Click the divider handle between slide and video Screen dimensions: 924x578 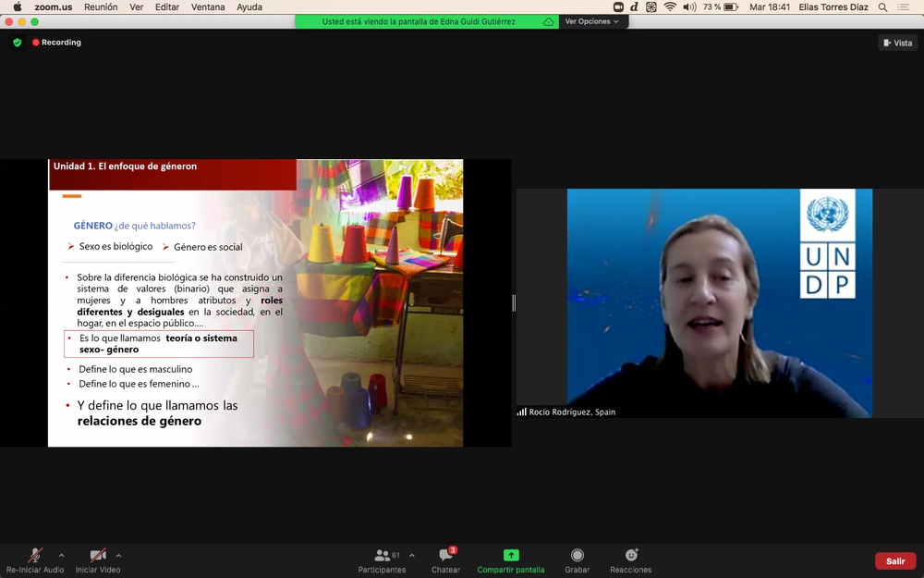click(514, 302)
